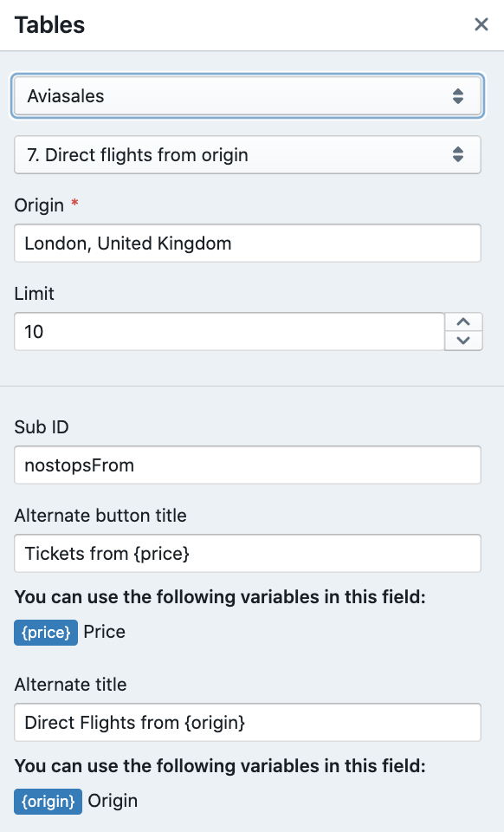Click the Alternate title label
Image resolution: width=504 pixels, height=832 pixels.
[70, 685]
